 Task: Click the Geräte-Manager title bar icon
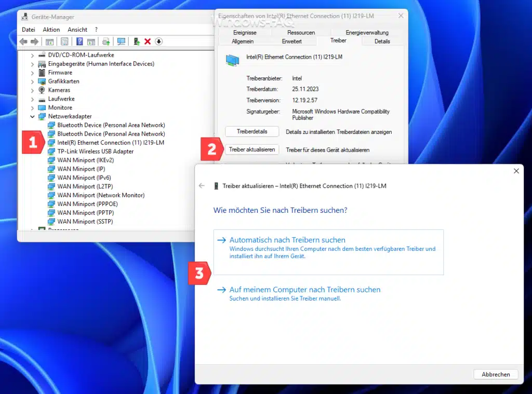coord(25,17)
